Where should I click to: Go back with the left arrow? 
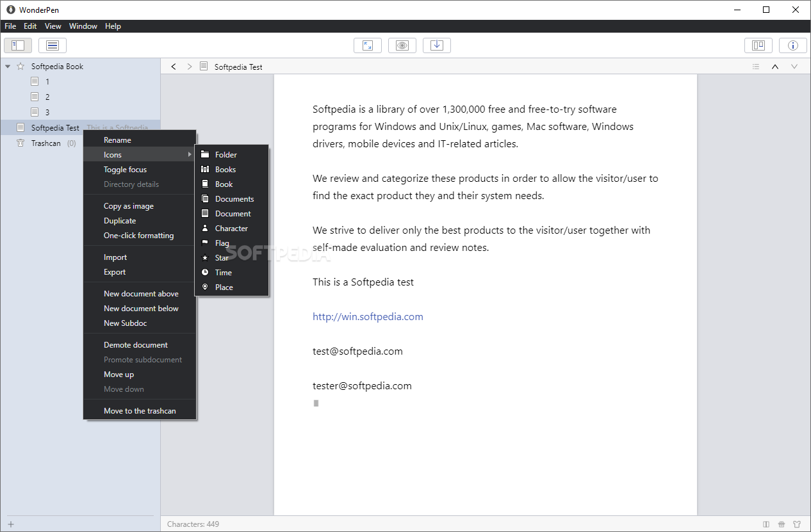[x=174, y=67]
